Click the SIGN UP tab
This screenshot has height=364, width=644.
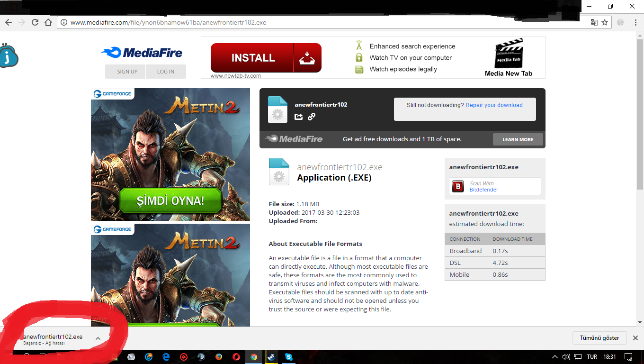(x=127, y=72)
